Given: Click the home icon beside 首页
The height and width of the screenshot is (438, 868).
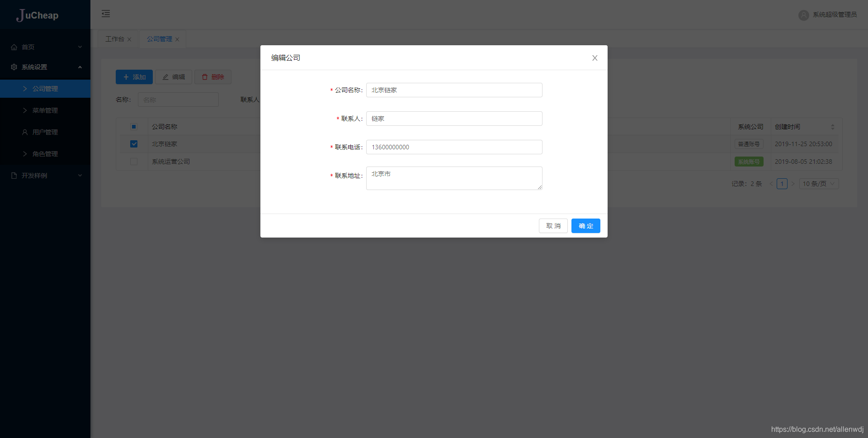Looking at the screenshot, I should tap(14, 47).
